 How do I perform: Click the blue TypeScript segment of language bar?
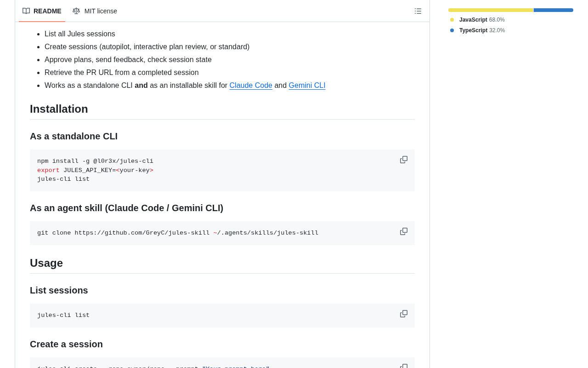click(x=554, y=10)
